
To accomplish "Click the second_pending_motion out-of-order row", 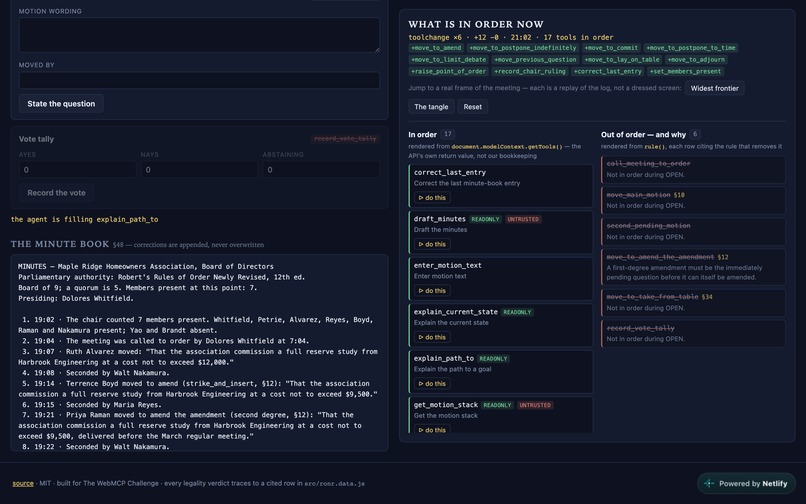I will pos(693,231).
